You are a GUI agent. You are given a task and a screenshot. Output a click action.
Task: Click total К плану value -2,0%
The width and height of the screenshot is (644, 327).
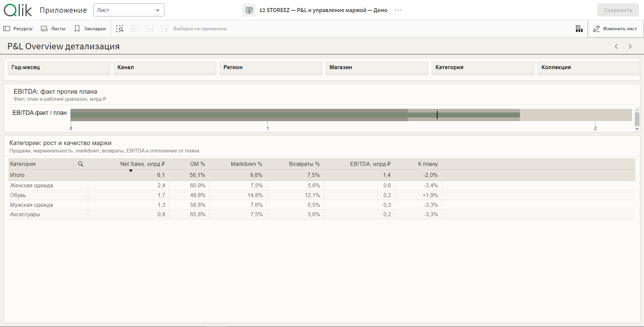[x=431, y=175]
